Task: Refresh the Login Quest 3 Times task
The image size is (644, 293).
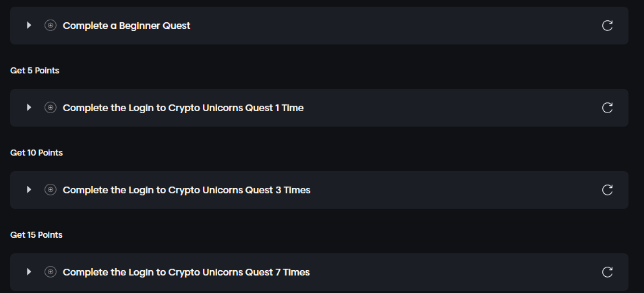Action: pyautogui.click(x=607, y=190)
